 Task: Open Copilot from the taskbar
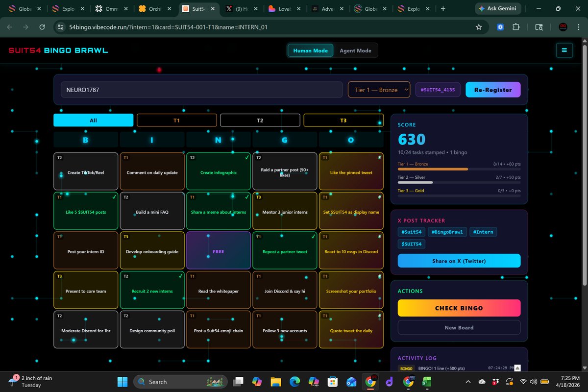point(257,382)
